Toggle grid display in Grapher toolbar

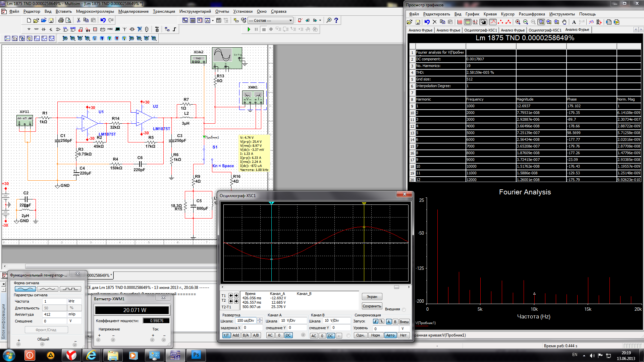click(x=460, y=22)
